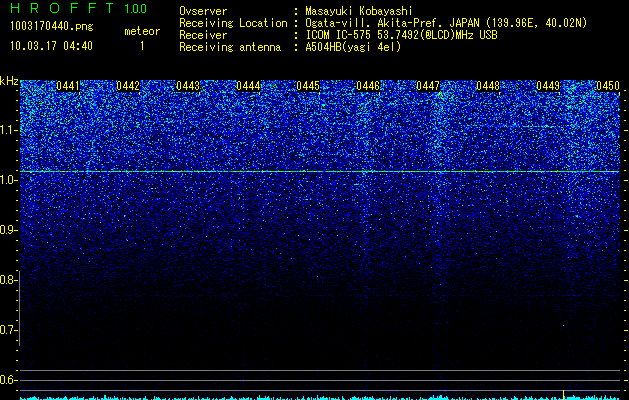Click the 0.7 frequency axis label

click(8, 330)
